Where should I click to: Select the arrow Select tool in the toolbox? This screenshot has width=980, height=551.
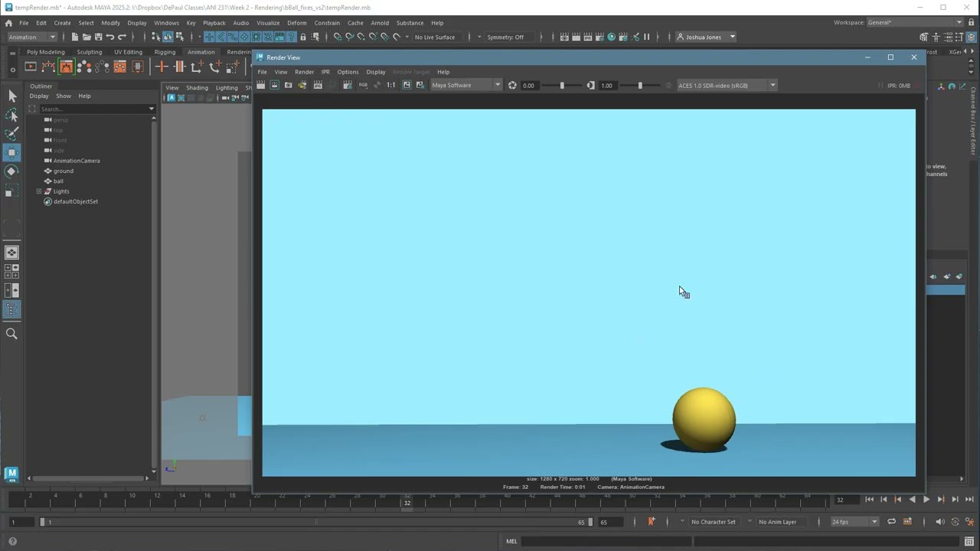point(11,96)
